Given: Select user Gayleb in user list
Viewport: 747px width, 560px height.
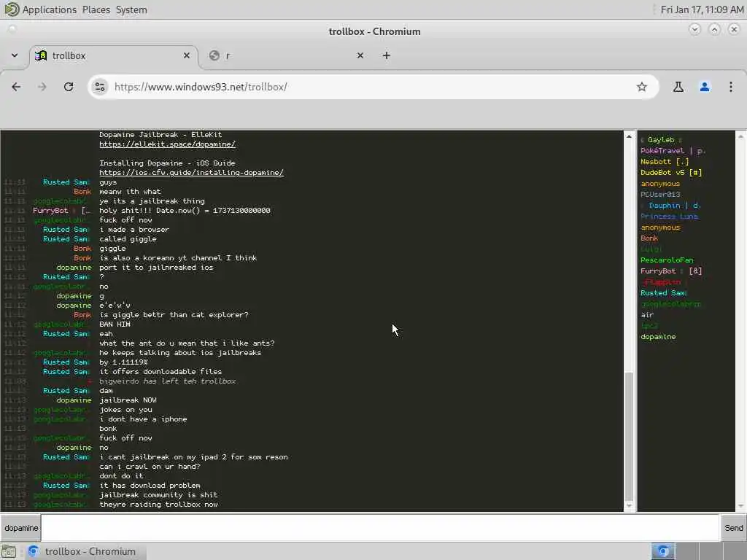Looking at the screenshot, I should (x=661, y=139).
